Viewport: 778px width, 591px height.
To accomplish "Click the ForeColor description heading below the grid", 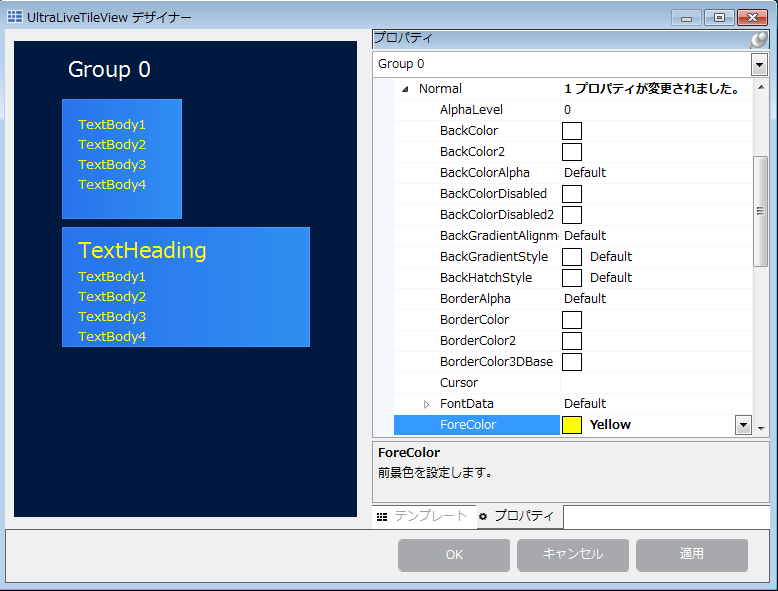I will coord(409,453).
